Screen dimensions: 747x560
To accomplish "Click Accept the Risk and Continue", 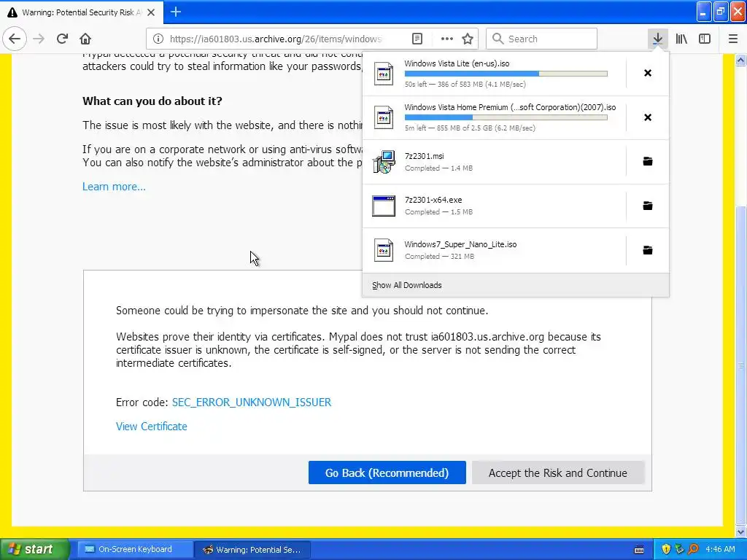I will [558, 472].
